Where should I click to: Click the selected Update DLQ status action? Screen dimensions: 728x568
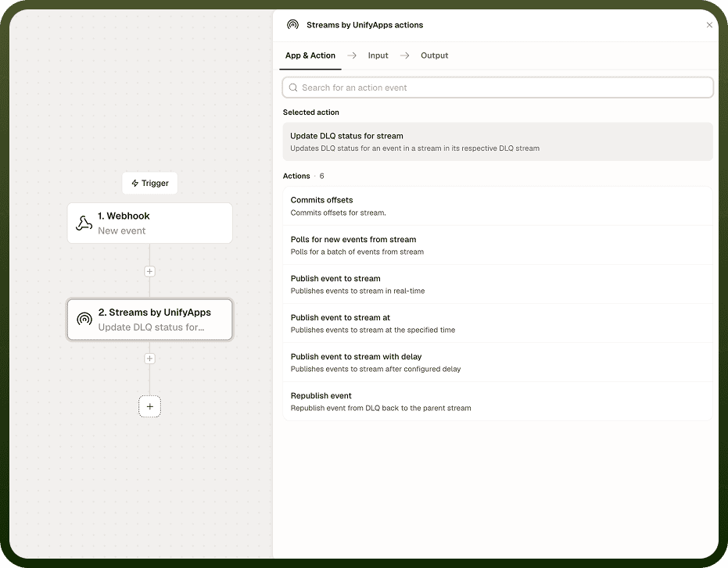coord(497,141)
